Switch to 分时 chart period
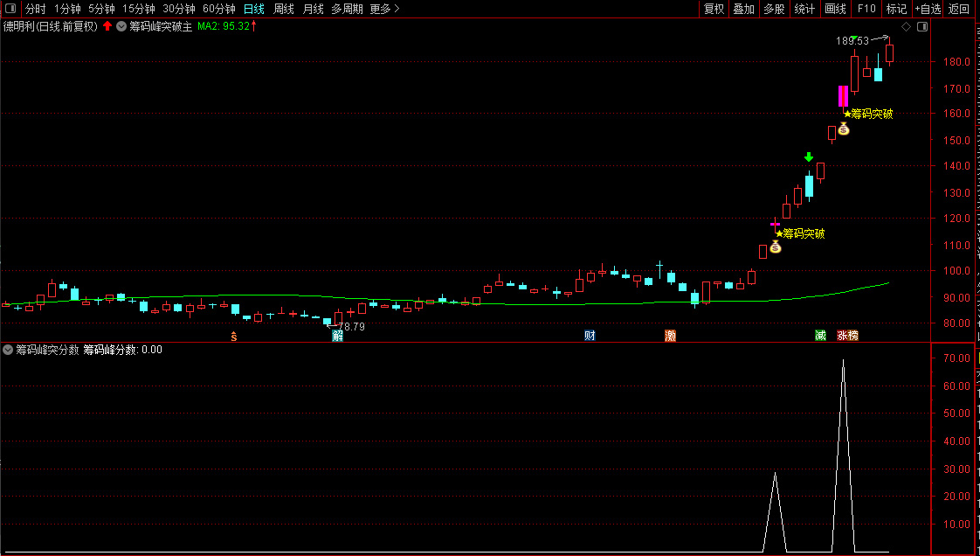Screen dimensions: 980x556 pyautogui.click(x=36, y=9)
